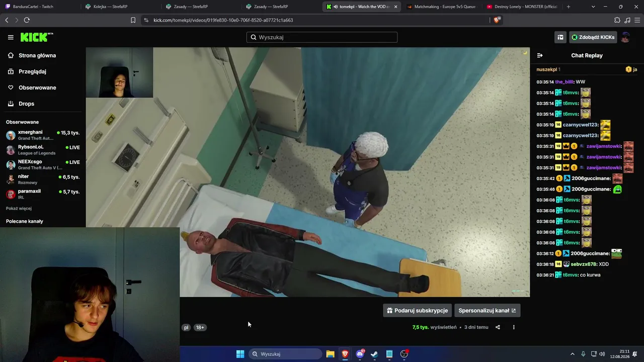
Task: Click the VOD video player
Action: [307, 172]
